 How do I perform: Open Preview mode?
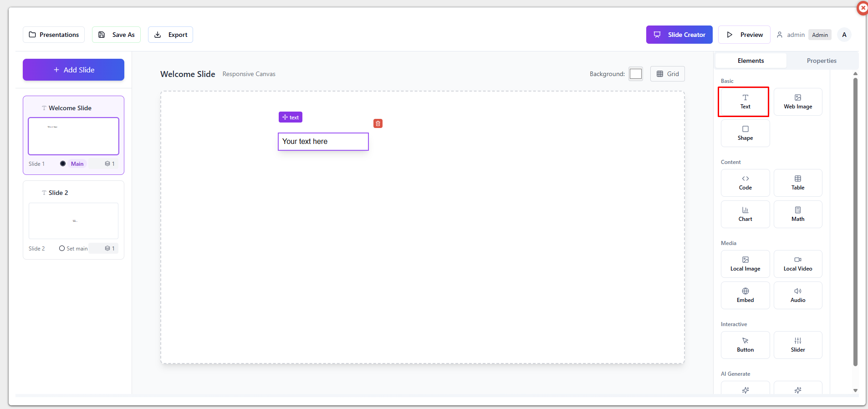click(x=744, y=35)
